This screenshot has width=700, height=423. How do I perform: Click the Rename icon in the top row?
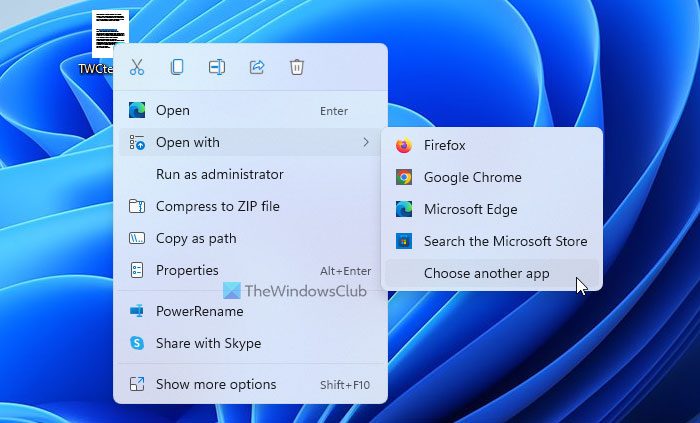[x=217, y=67]
